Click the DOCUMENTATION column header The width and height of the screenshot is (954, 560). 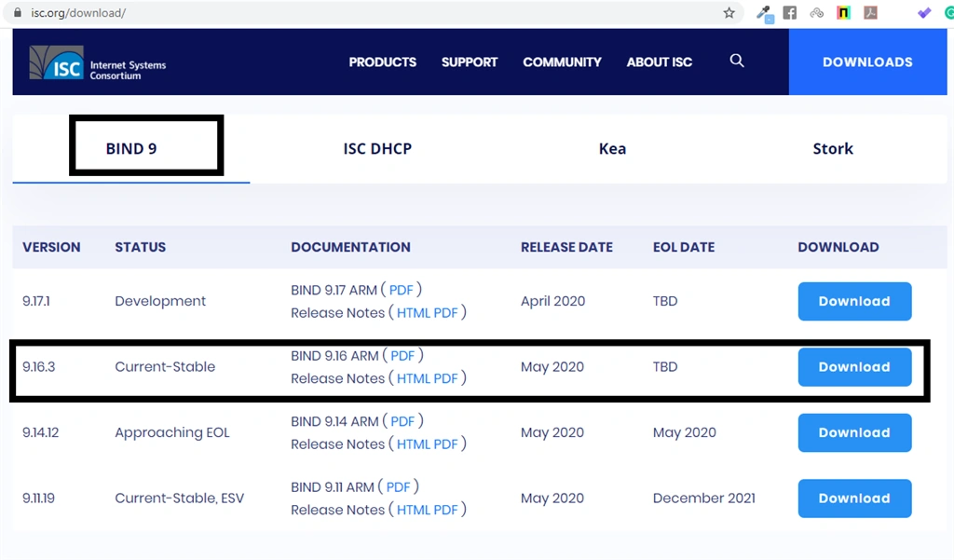[350, 247]
